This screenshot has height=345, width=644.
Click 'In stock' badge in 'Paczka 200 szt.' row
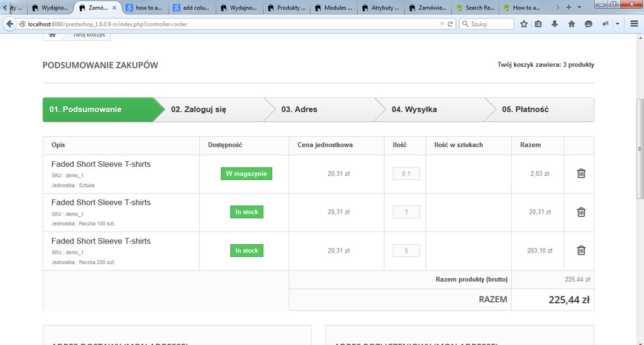(x=247, y=251)
